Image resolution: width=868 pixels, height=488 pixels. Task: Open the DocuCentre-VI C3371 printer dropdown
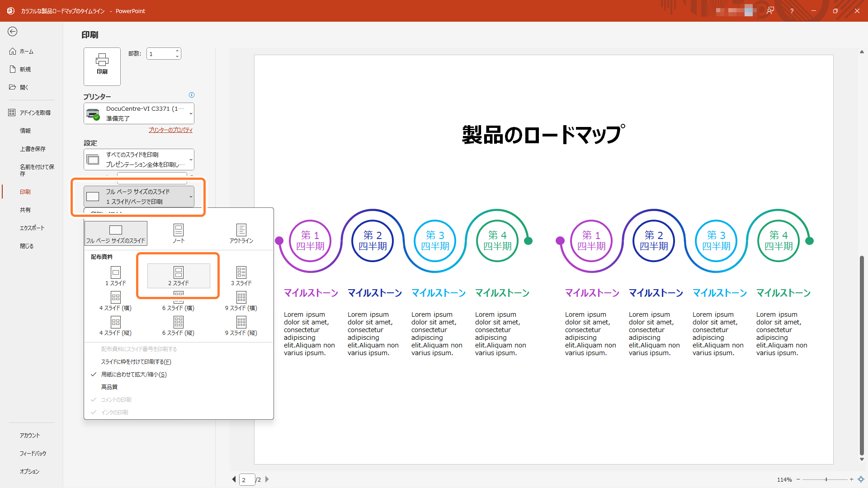coord(139,113)
